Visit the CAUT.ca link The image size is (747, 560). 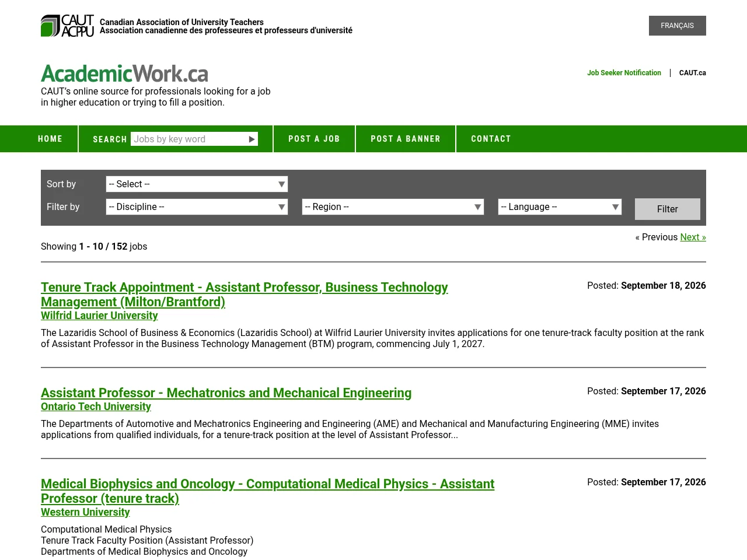[692, 73]
